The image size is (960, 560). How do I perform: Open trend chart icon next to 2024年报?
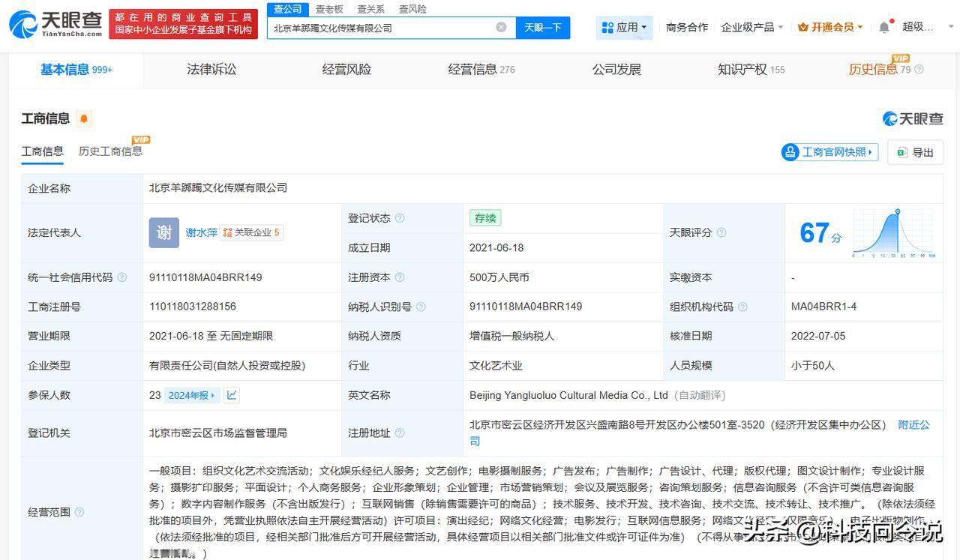232,395
